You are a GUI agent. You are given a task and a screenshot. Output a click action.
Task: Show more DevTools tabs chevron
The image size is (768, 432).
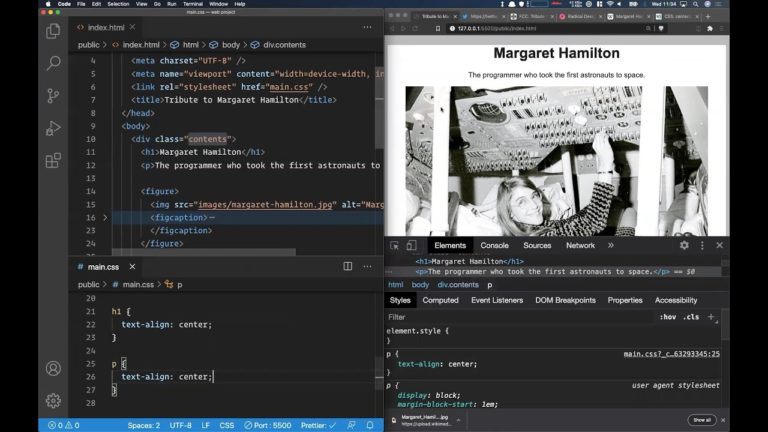611,245
